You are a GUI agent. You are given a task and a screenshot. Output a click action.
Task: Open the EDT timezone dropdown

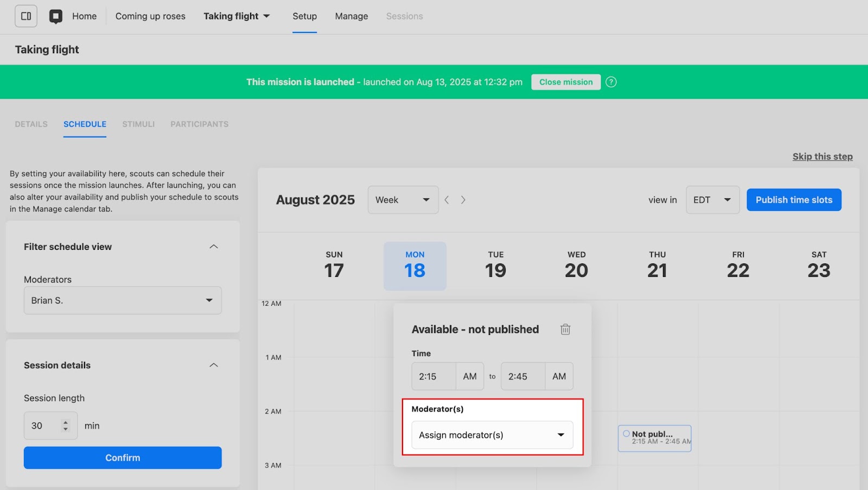[x=712, y=200]
